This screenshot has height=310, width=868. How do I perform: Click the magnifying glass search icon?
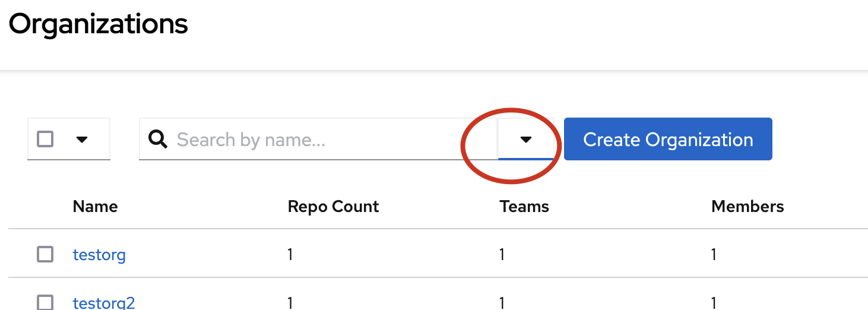coord(157,139)
